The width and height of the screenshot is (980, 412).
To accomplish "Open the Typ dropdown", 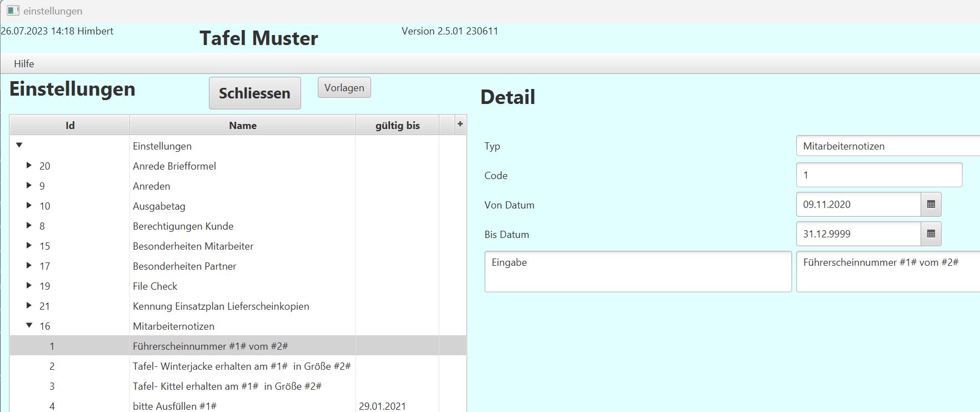I will click(887, 146).
